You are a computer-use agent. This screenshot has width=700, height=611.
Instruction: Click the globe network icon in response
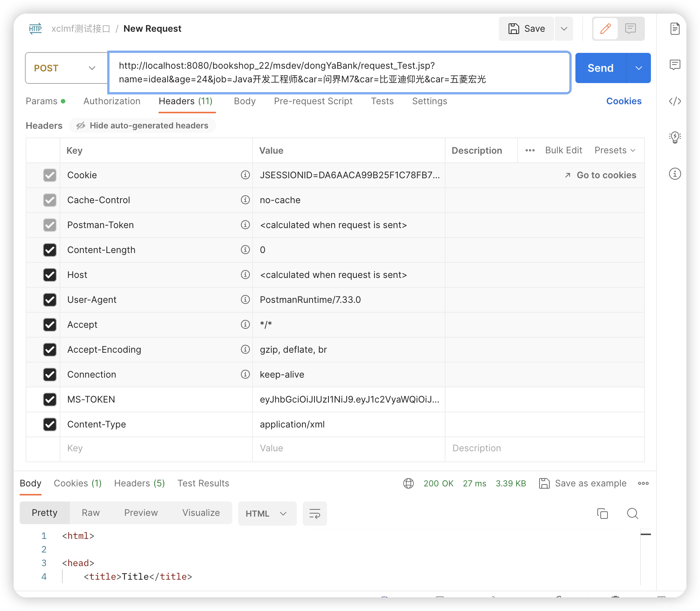coord(409,483)
